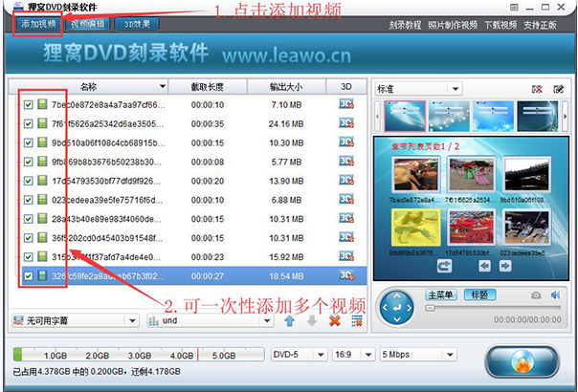578x392 pixels.
Task: Move the selected video up with the blue arrow
Action: click(290, 321)
